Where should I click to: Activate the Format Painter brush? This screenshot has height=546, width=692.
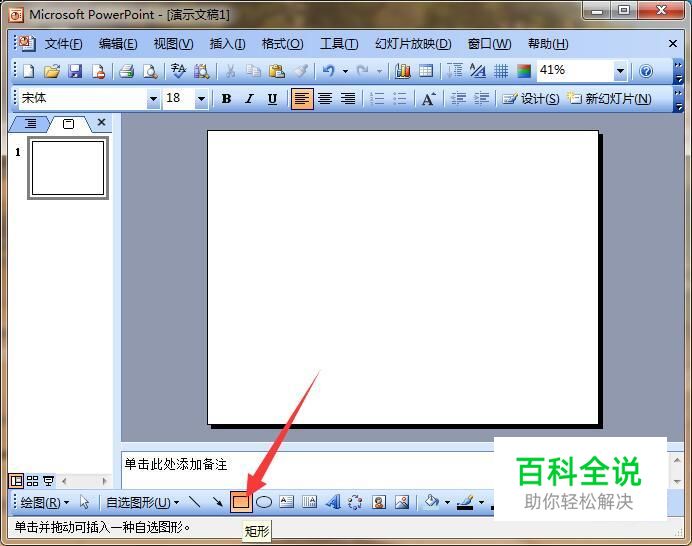[301, 71]
